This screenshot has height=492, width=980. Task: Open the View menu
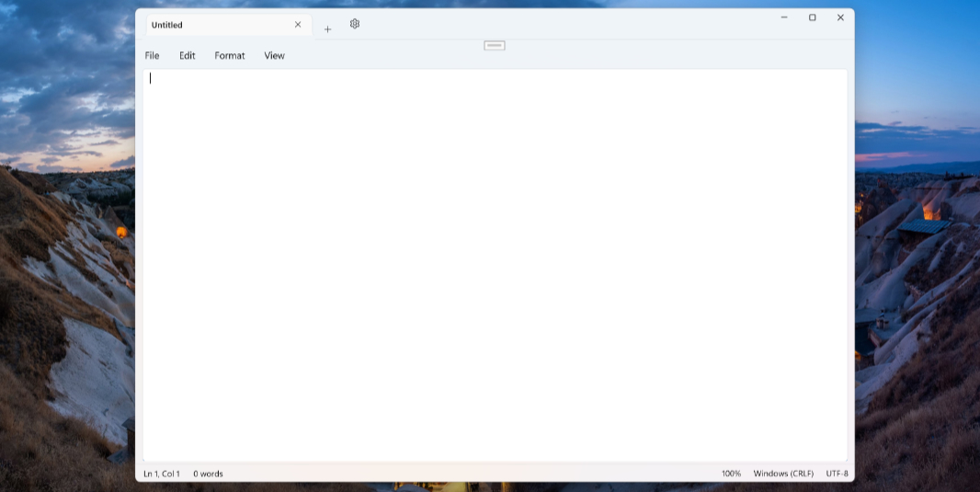(x=274, y=56)
